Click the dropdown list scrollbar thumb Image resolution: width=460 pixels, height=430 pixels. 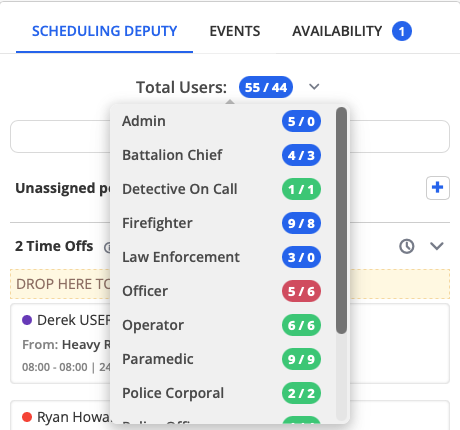341,220
